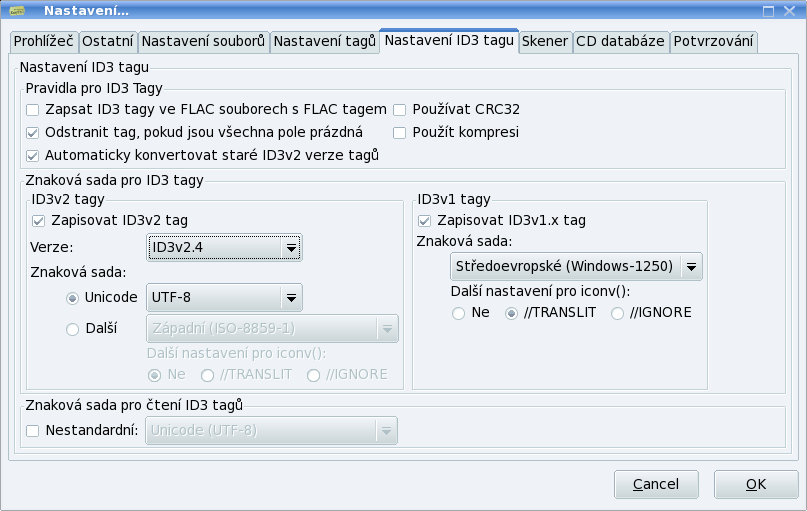Viewport: 807px width, 511px height.
Task: Open the Středoevropské (Windows-1250) charset dropdown
Action: [575, 267]
